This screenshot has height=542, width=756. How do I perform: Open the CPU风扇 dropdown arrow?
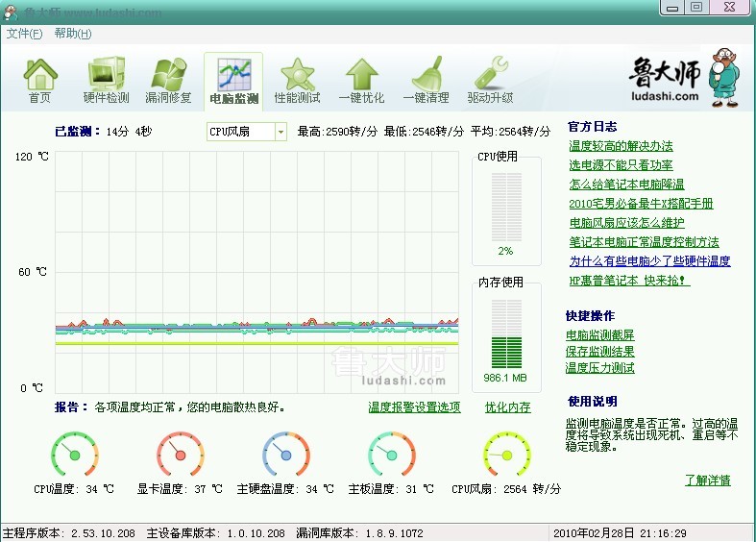point(280,132)
